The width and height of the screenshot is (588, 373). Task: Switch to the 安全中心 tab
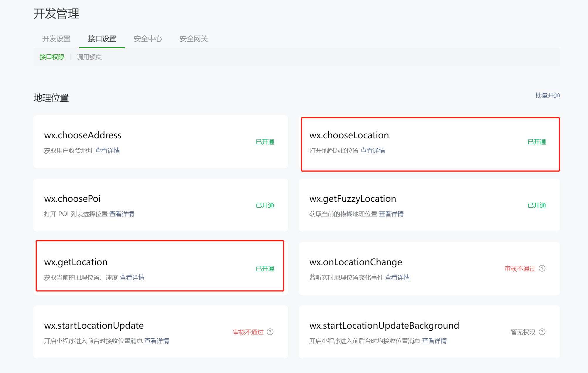[148, 39]
